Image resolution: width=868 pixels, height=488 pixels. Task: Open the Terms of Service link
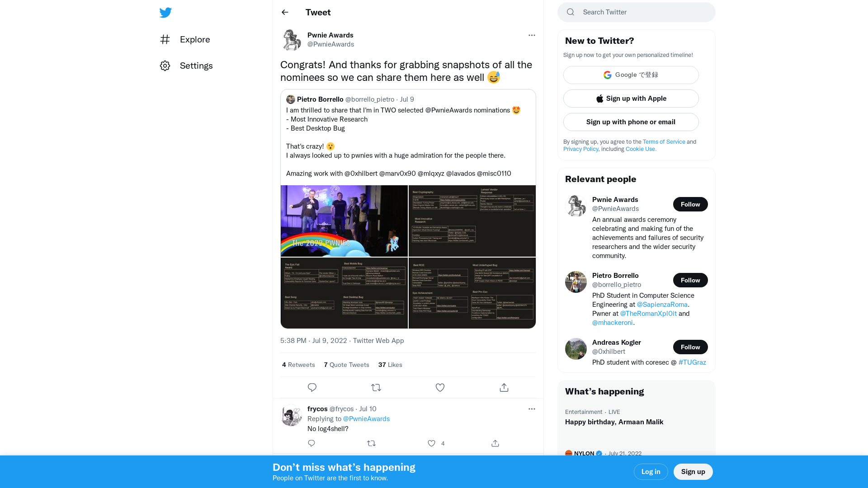pyautogui.click(x=664, y=142)
